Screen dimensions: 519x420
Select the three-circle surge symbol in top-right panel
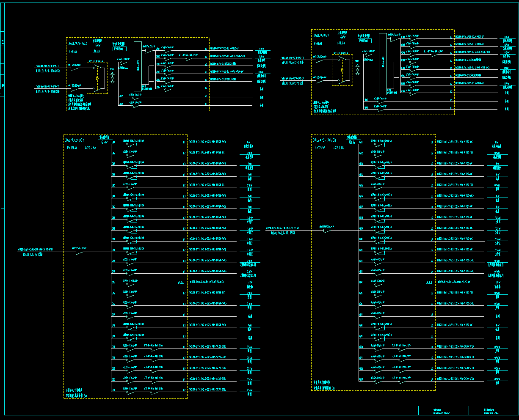pyautogui.click(x=357, y=70)
